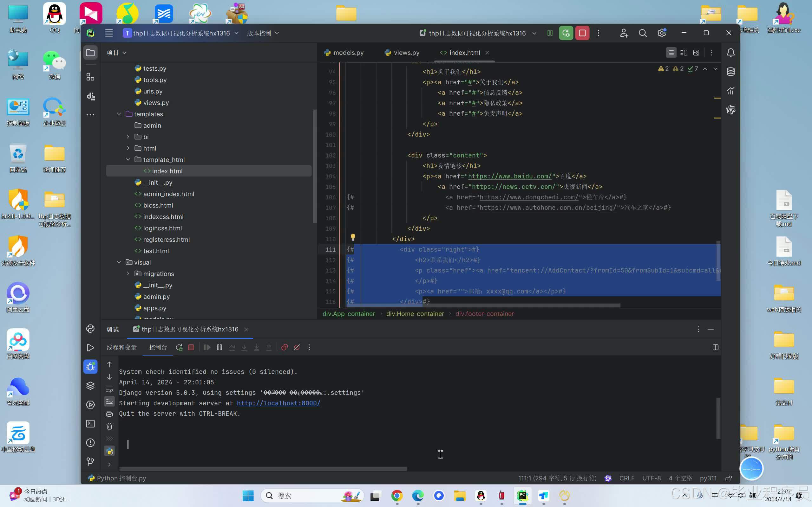Toggle scroll to end in console
Screen dimensions: 812x507
coord(109,401)
